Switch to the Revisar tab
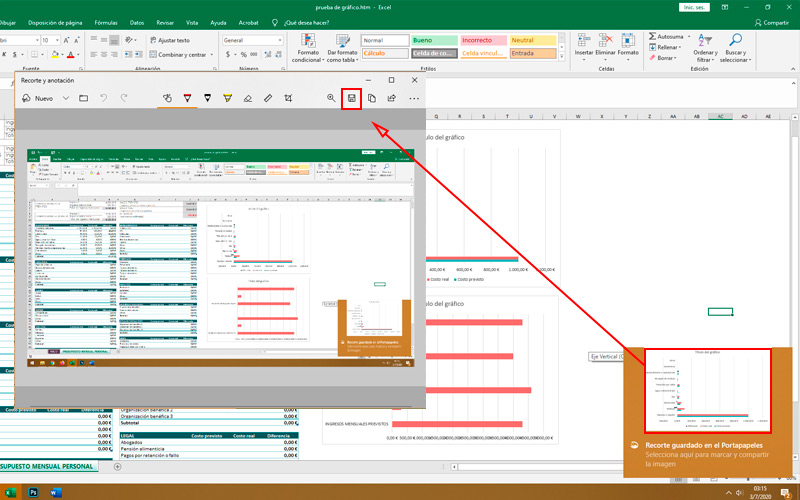The image size is (800, 500). [x=165, y=22]
